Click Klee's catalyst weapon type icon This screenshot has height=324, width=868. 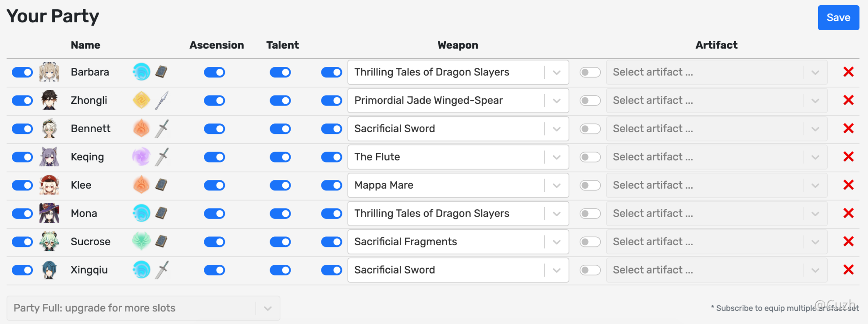161,185
